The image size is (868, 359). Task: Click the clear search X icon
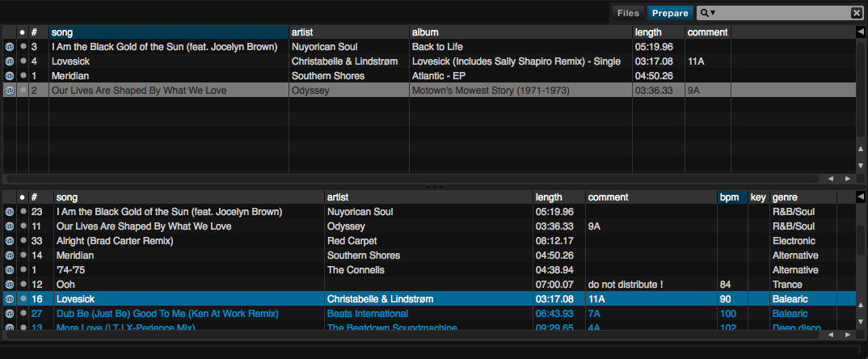tap(856, 13)
